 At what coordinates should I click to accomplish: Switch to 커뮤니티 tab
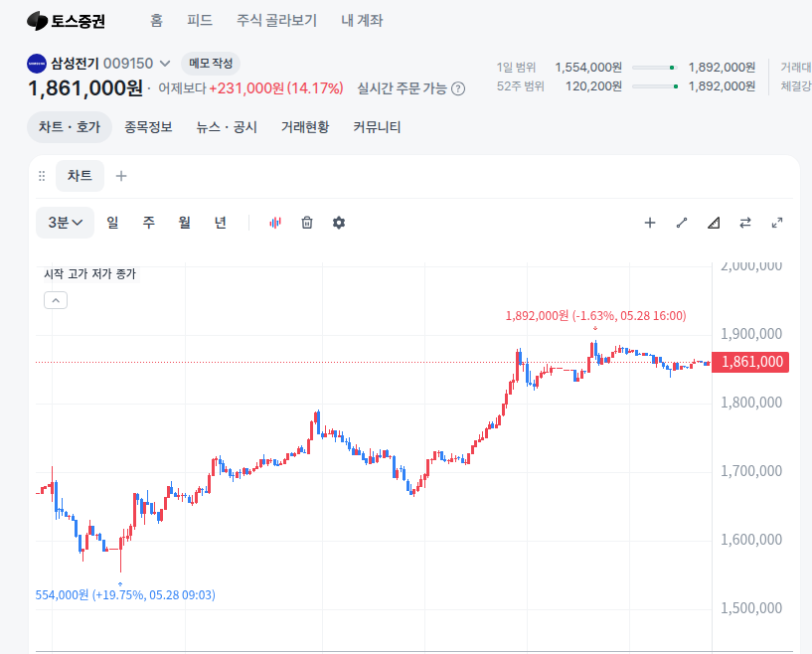coord(377,127)
